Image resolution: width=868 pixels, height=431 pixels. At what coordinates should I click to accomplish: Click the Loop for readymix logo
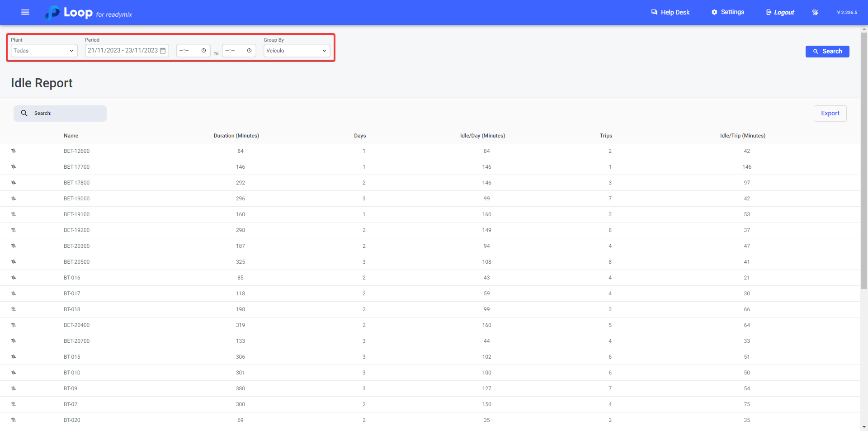[89, 13]
